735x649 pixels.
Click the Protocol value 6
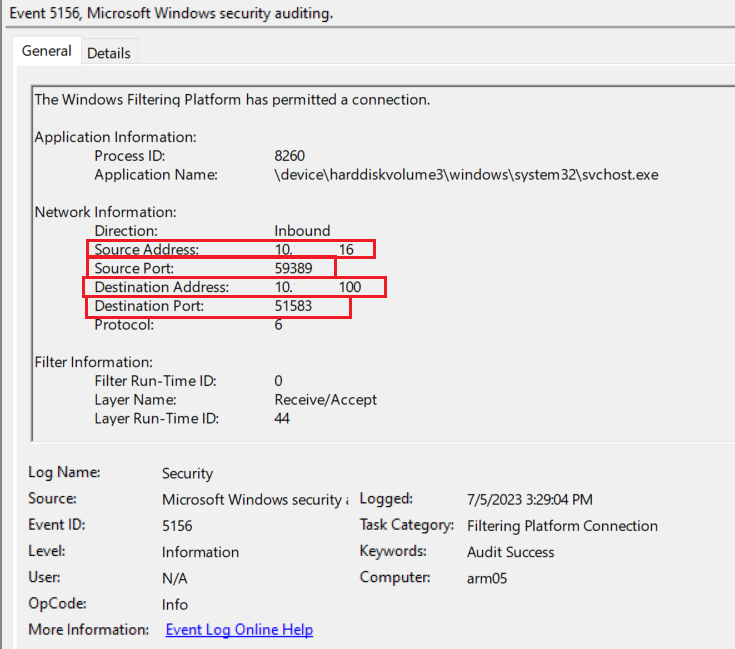click(x=278, y=324)
